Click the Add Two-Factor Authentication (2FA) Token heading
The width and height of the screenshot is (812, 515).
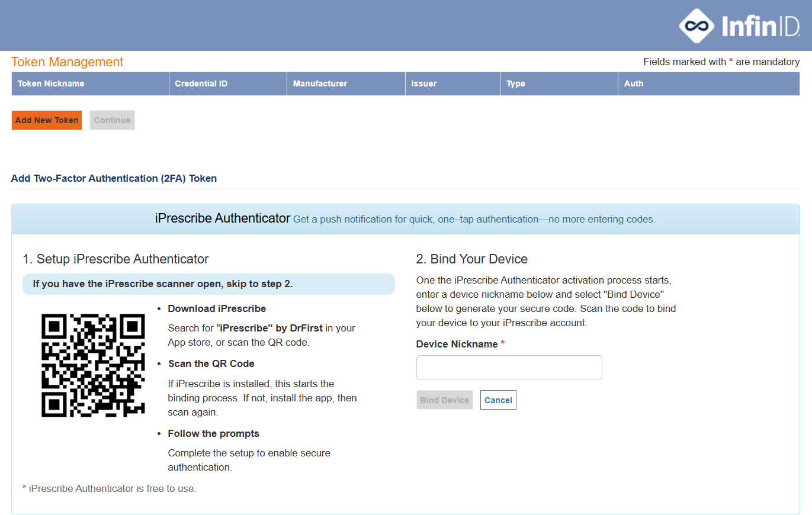click(x=114, y=178)
